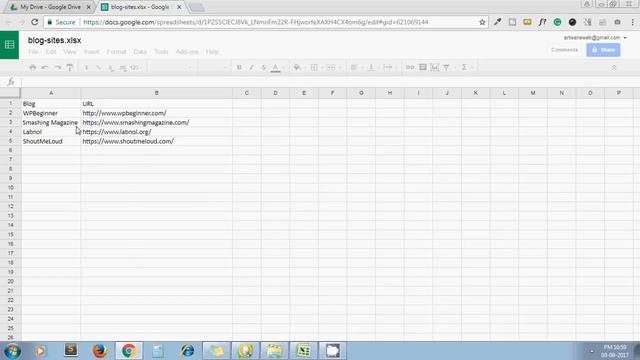Screen dimensions: 640x360
Task: Open vertical align options
Action: (x=371, y=67)
